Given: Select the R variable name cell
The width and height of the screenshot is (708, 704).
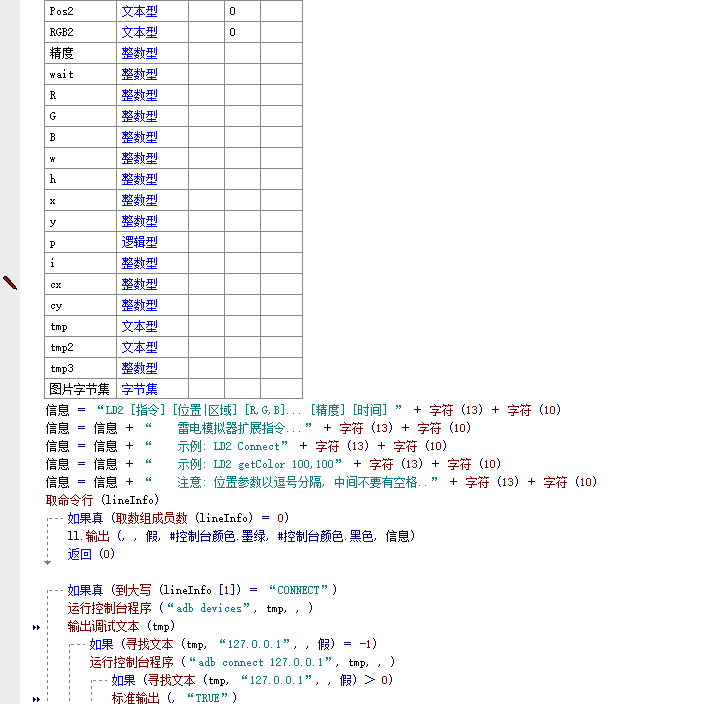Looking at the screenshot, I should coord(80,95).
